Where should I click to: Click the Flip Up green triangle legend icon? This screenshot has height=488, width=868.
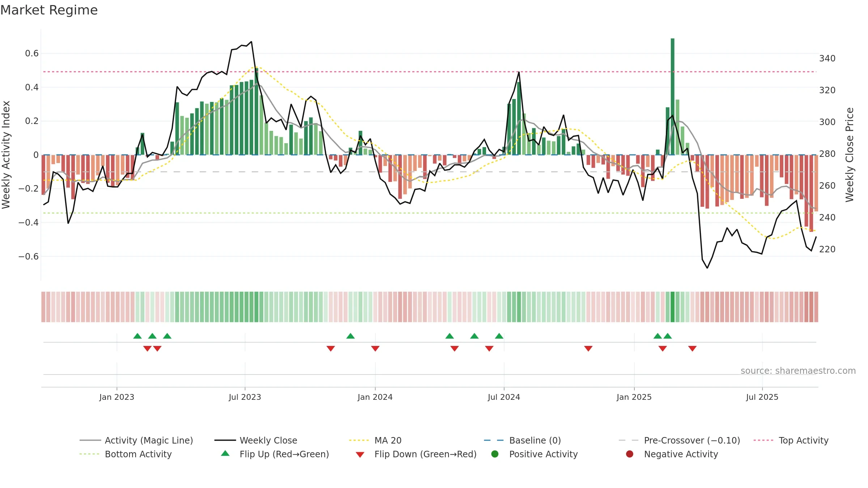[x=225, y=453]
